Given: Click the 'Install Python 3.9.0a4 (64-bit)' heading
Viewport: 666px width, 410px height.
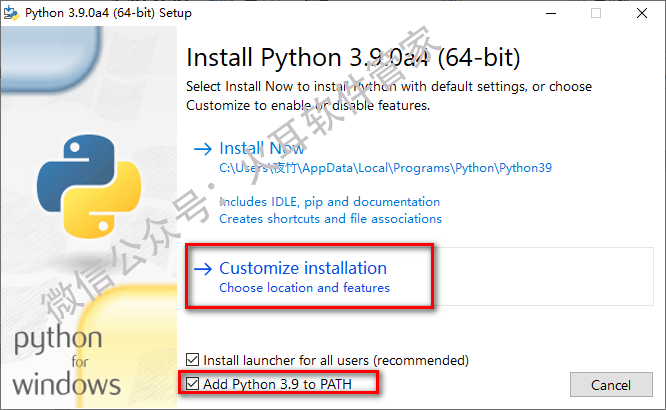Looking at the screenshot, I should [x=353, y=55].
